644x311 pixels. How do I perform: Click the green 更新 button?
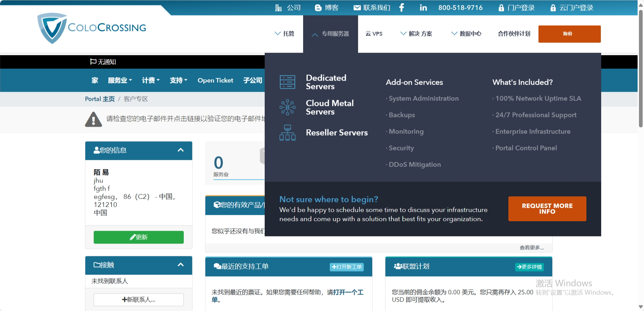click(x=139, y=237)
